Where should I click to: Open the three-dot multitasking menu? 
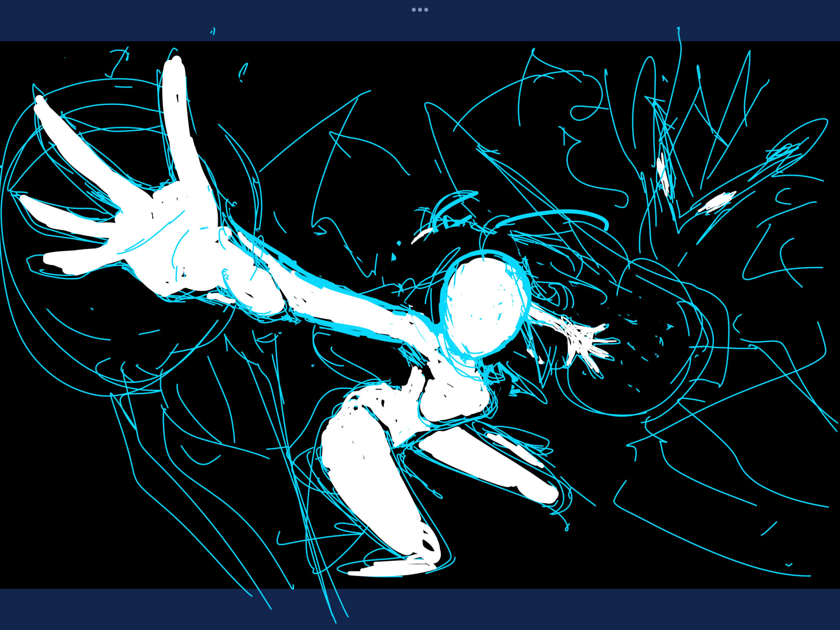click(420, 10)
